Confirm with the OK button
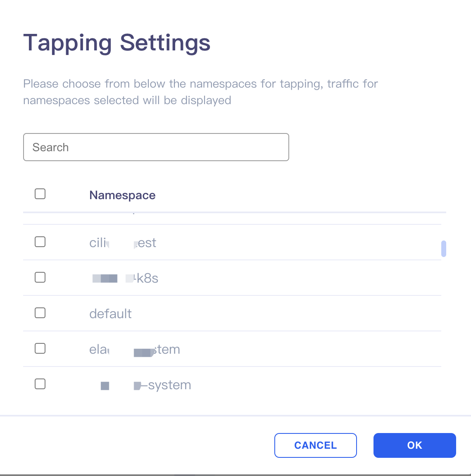471x476 pixels. click(414, 445)
